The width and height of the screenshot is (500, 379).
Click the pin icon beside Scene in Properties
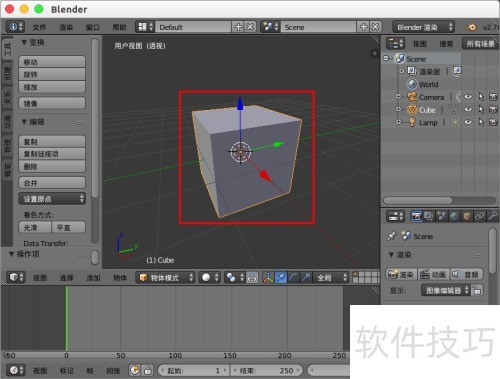click(x=392, y=236)
